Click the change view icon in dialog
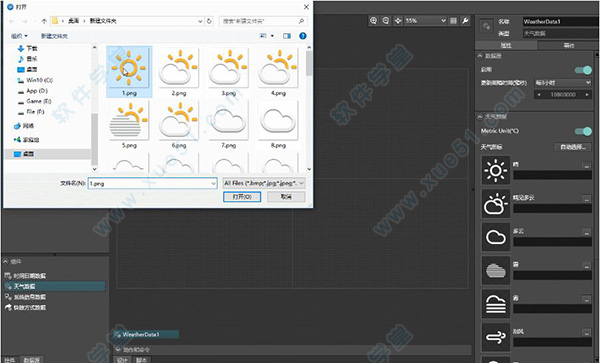Viewport: 600px width, 363px height. (263, 36)
